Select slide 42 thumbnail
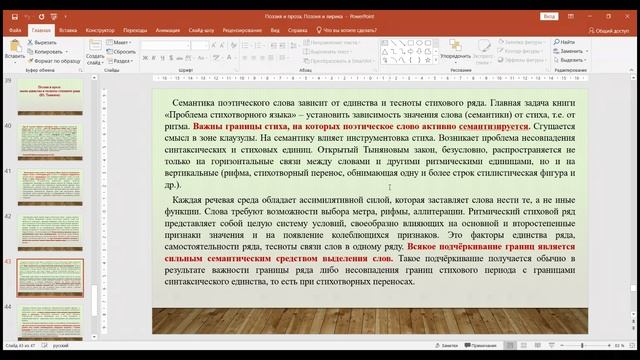This screenshot has height=360, width=640. [x=50, y=232]
